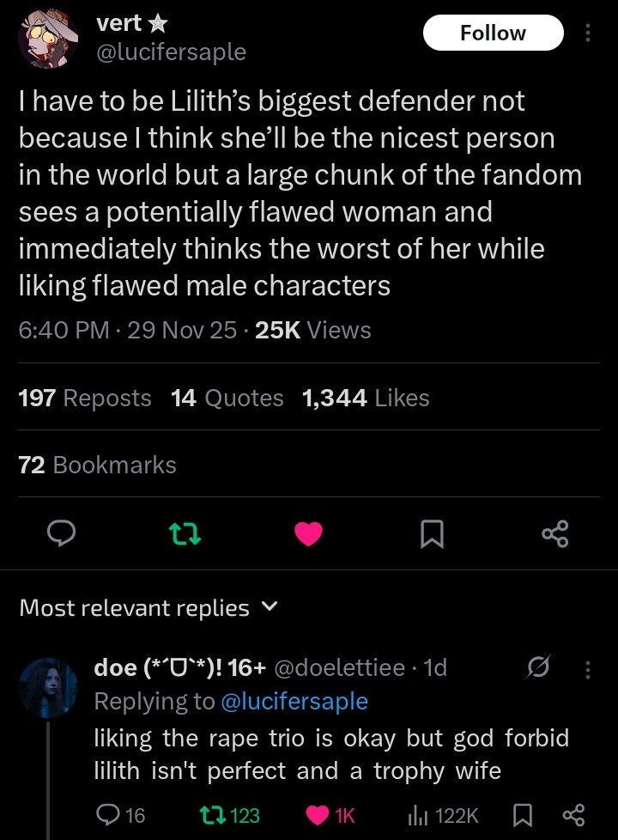Open the three-dot menu beside Follow
The image size is (618, 840).
[x=588, y=33]
